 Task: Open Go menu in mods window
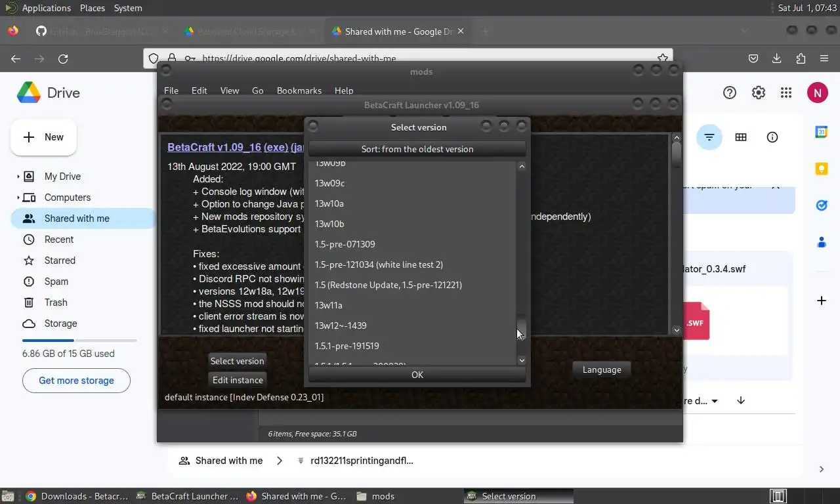pyautogui.click(x=257, y=91)
